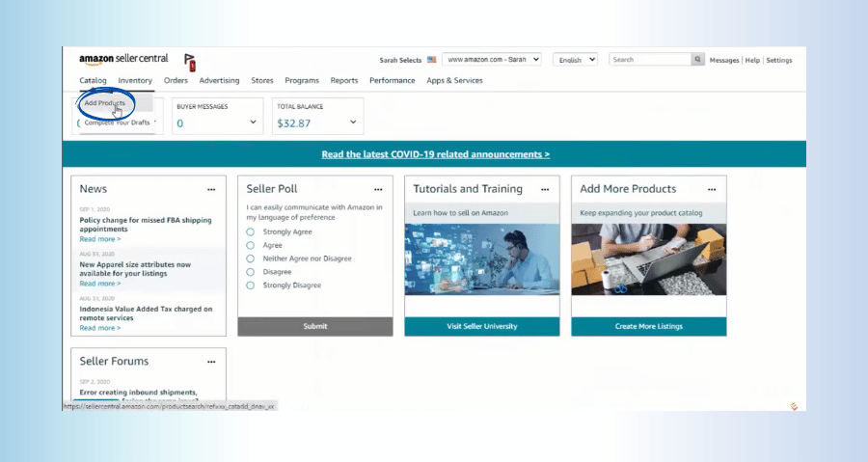Open the Stores menu
868x462 pixels.
pyautogui.click(x=262, y=80)
